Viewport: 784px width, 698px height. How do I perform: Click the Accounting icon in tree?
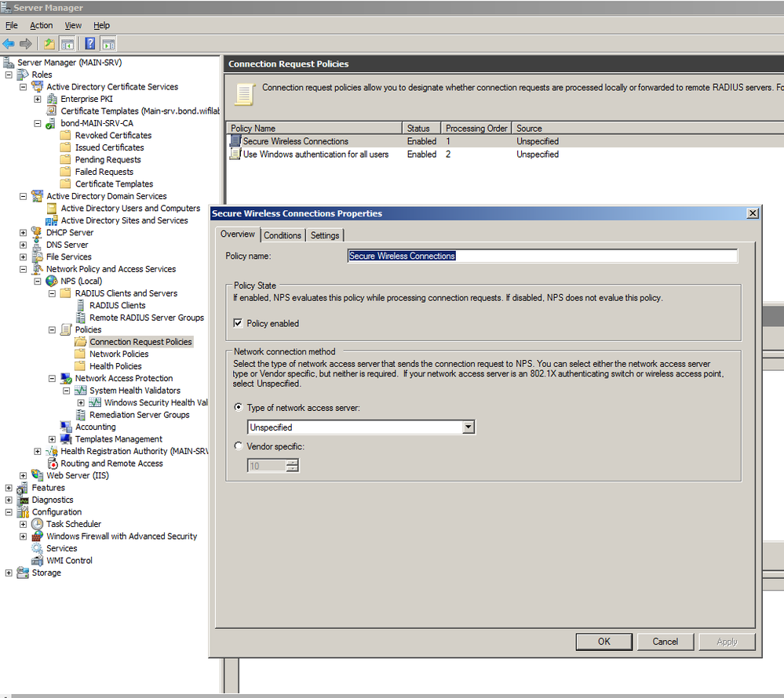coord(66,427)
